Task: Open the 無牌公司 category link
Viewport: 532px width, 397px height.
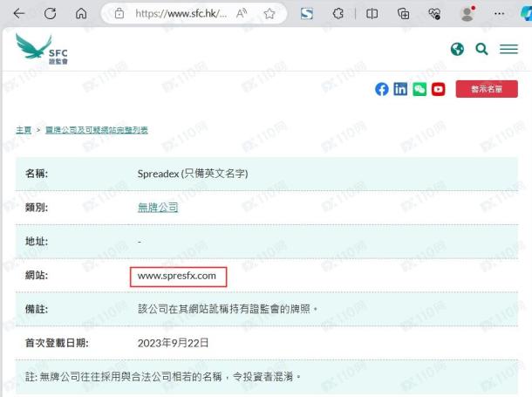Action: 158,208
